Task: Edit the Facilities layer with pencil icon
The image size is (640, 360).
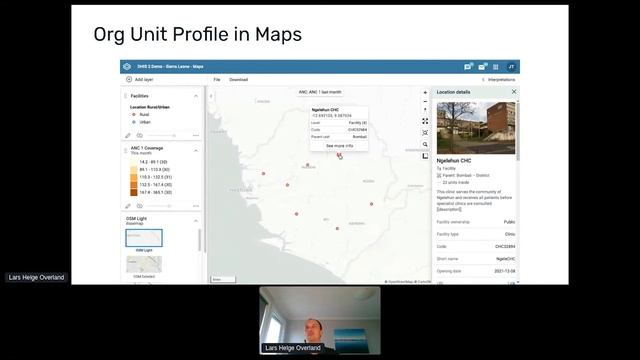Action: tap(128, 135)
